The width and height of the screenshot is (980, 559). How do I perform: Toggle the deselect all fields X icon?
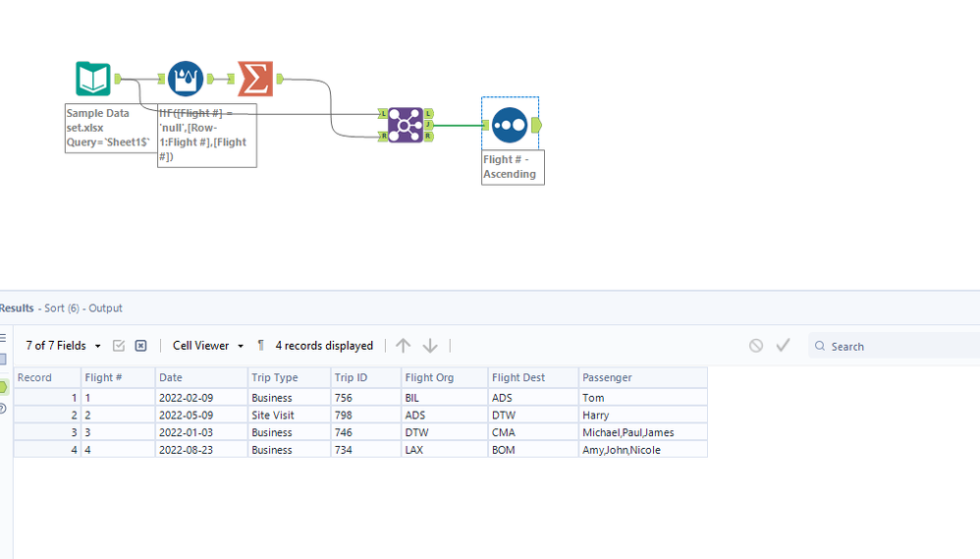140,345
